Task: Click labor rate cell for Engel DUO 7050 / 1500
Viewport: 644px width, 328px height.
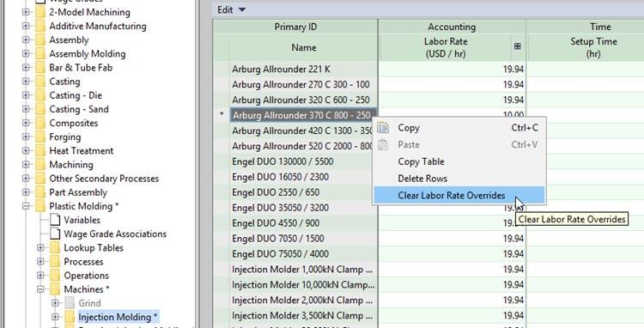Action: click(453, 239)
